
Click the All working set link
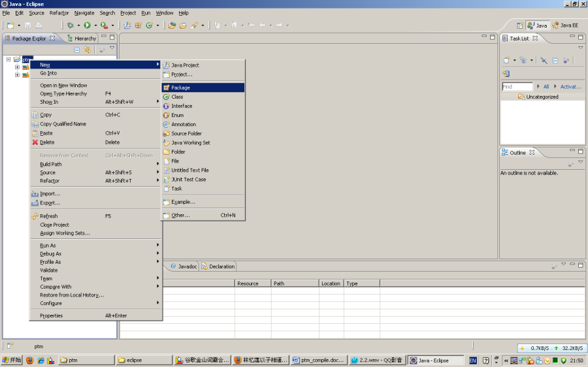pyautogui.click(x=546, y=87)
